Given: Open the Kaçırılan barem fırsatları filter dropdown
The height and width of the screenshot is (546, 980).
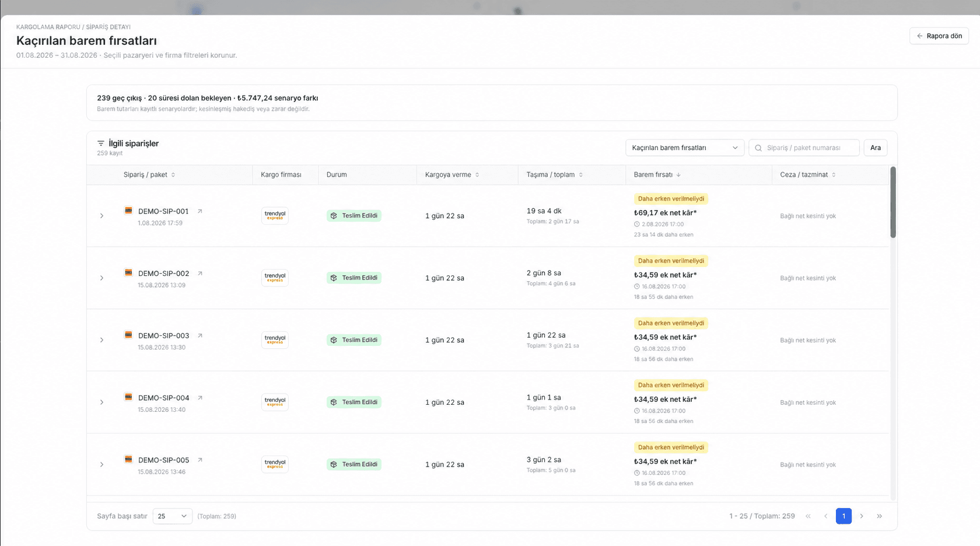Looking at the screenshot, I should [x=685, y=148].
